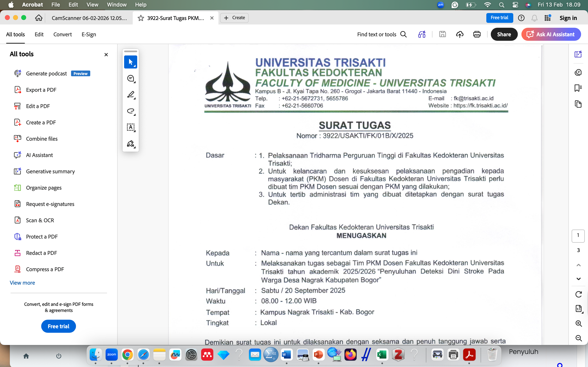The image size is (588, 367).
Task: Activate the add text box tool
Action: [x=130, y=127]
